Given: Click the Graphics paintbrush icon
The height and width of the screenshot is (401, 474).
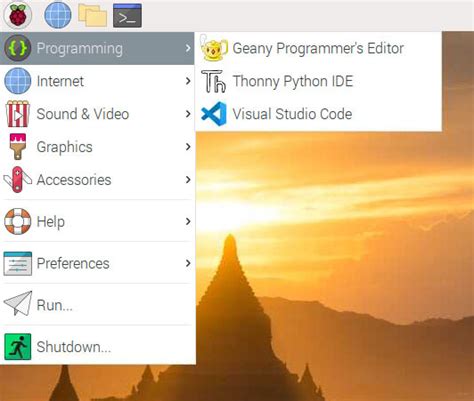Looking at the screenshot, I should (x=18, y=147).
